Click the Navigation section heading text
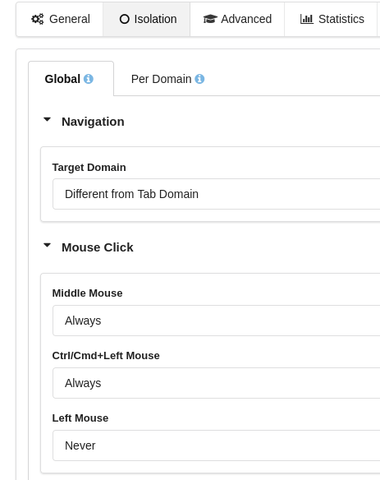Viewport: 380px width, 480px height. [93, 122]
